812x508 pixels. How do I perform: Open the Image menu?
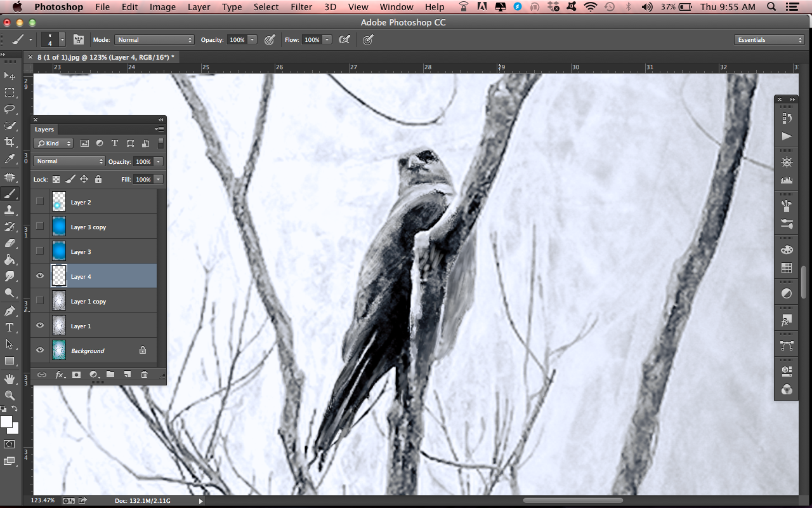point(162,7)
